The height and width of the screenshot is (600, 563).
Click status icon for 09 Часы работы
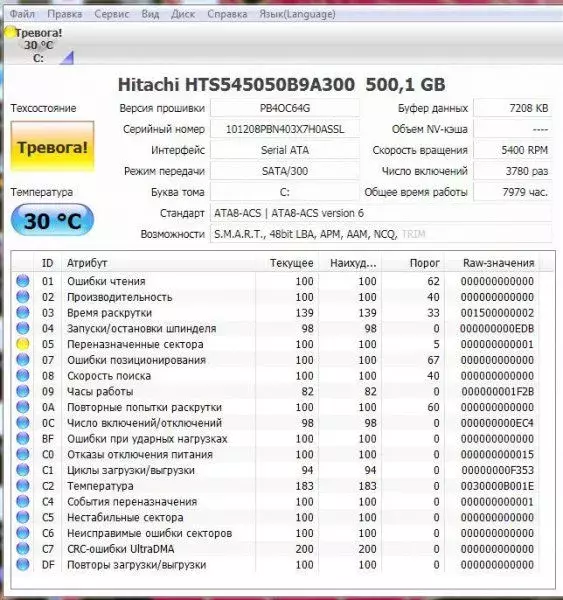(x=23, y=391)
